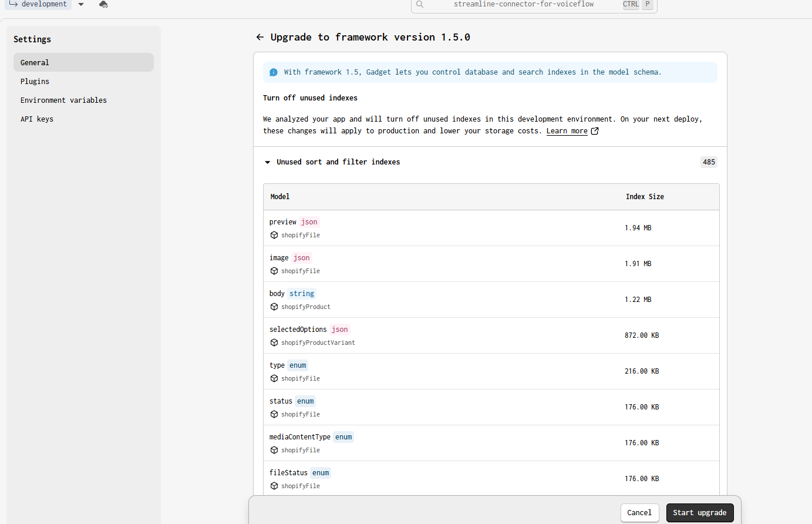The width and height of the screenshot is (812, 524).
Task: Click the shopifyProductVariant model cube icon
Action: pyautogui.click(x=274, y=342)
